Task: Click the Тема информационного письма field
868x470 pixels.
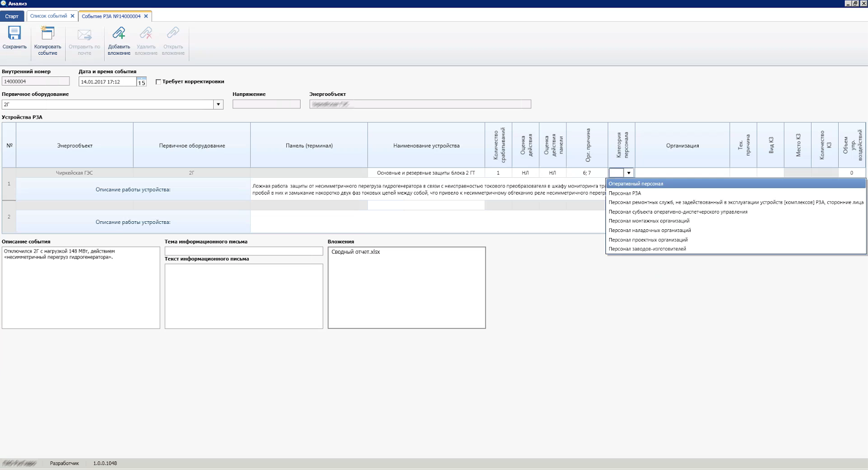Action: [x=244, y=251]
